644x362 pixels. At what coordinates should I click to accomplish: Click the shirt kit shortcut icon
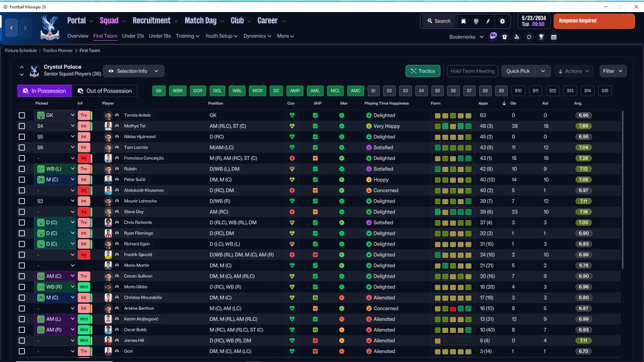(505, 37)
